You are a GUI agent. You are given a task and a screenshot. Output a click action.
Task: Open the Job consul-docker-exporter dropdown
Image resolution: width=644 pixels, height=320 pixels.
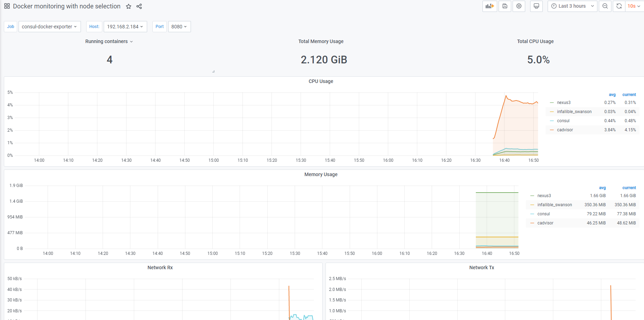pos(49,27)
